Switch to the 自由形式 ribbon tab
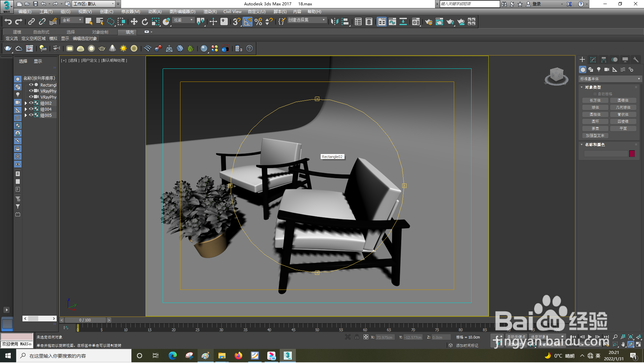 pyautogui.click(x=41, y=32)
